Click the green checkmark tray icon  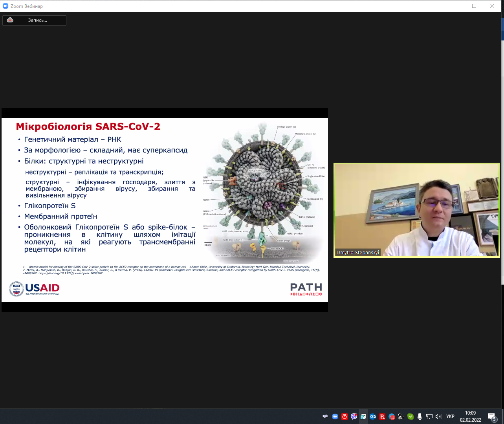[x=411, y=417]
